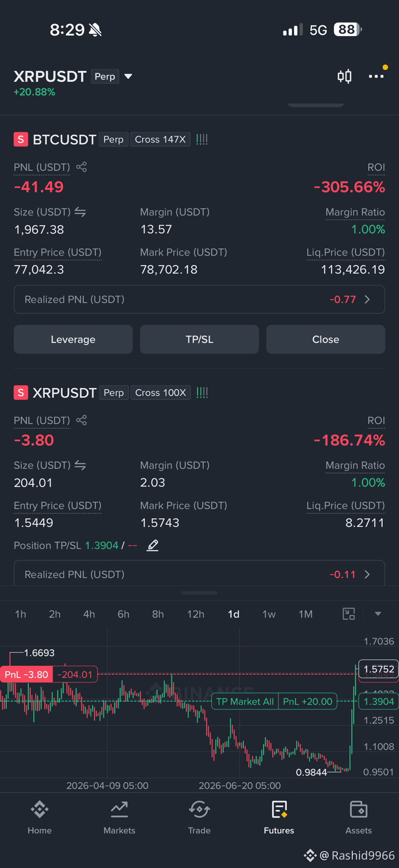Select the 4h chart interval
The height and width of the screenshot is (868, 399).
89,614
